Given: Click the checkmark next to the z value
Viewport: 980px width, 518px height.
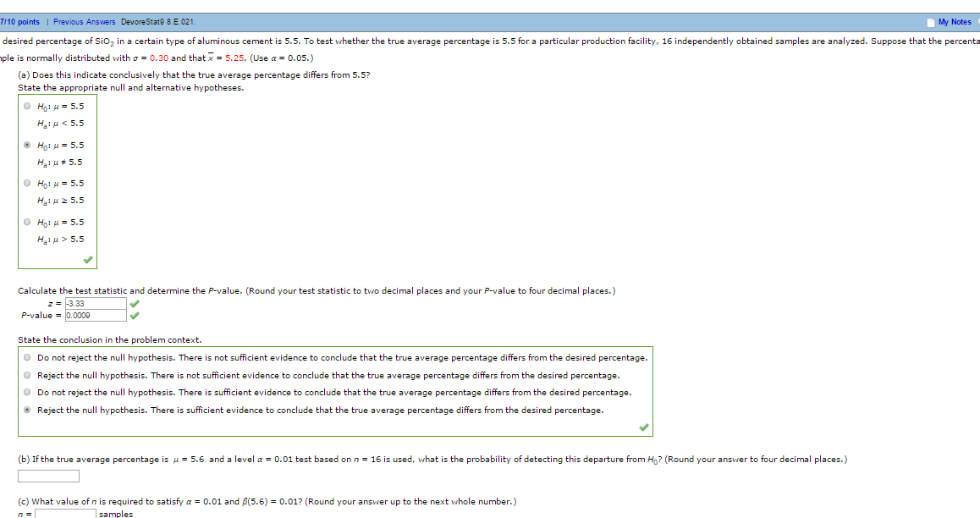Looking at the screenshot, I should (x=134, y=303).
